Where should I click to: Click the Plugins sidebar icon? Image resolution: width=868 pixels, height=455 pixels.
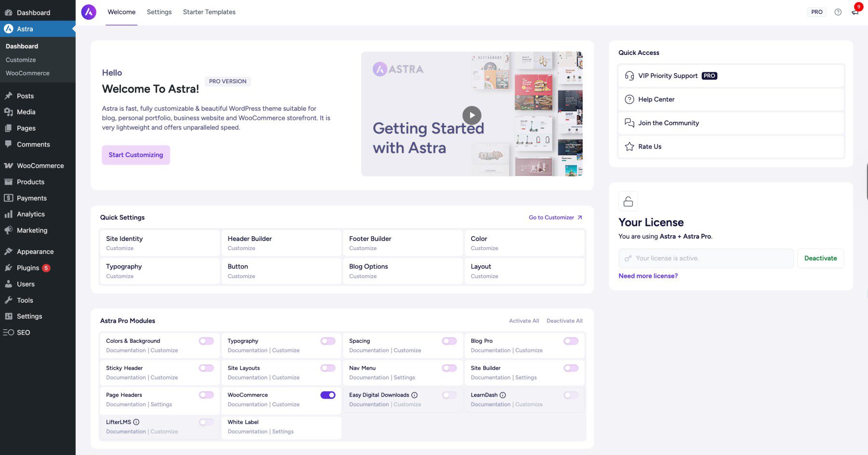point(9,268)
